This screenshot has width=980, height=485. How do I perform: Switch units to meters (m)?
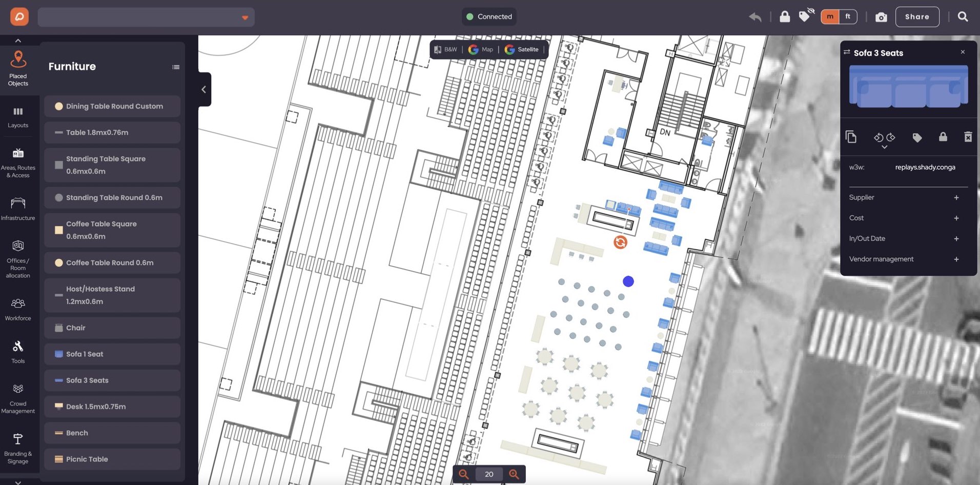830,16
